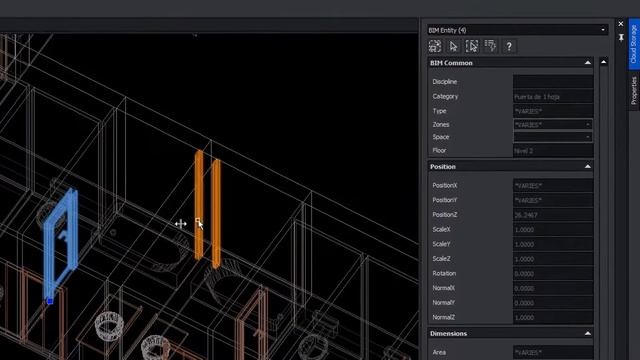Click the PositionY value field
The width and height of the screenshot is (640, 360).
pos(553,200)
